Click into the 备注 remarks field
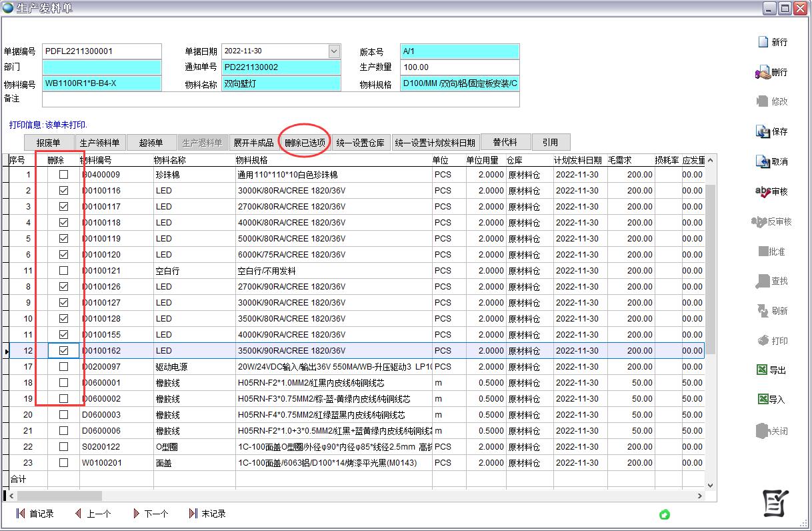Image resolution: width=812 pixels, height=531 pixels. 280,99
